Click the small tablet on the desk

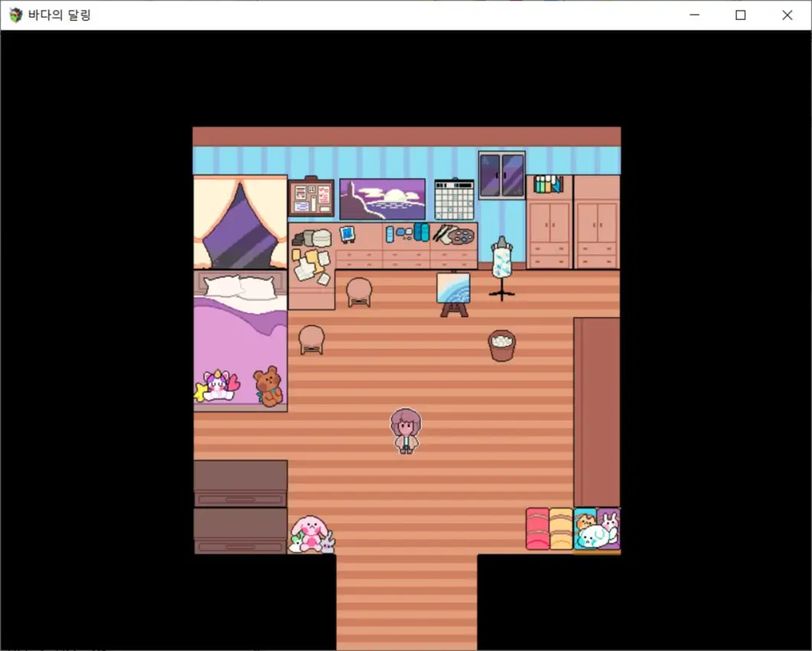(x=347, y=234)
